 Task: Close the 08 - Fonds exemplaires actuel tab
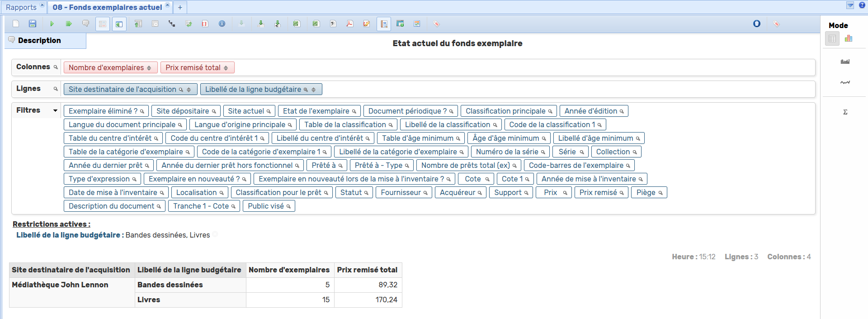click(x=167, y=5)
